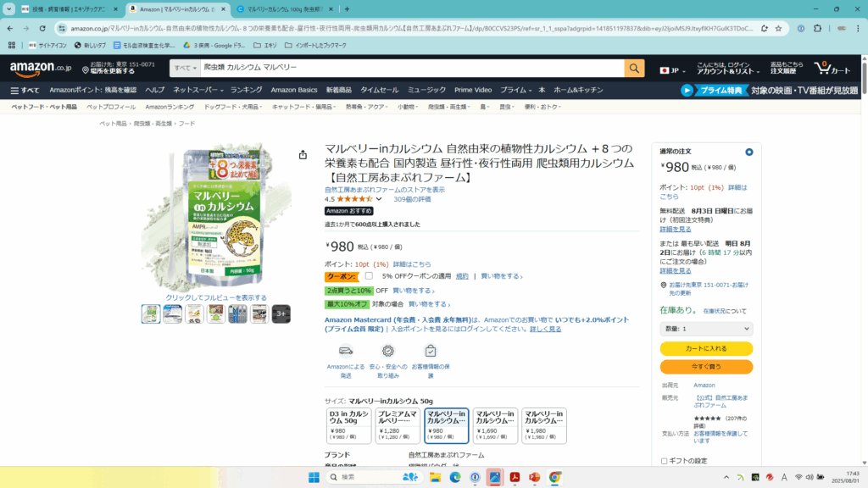The width and height of the screenshot is (868, 488).
Task: Open タイムセール navigation item
Action: click(x=379, y=90)
